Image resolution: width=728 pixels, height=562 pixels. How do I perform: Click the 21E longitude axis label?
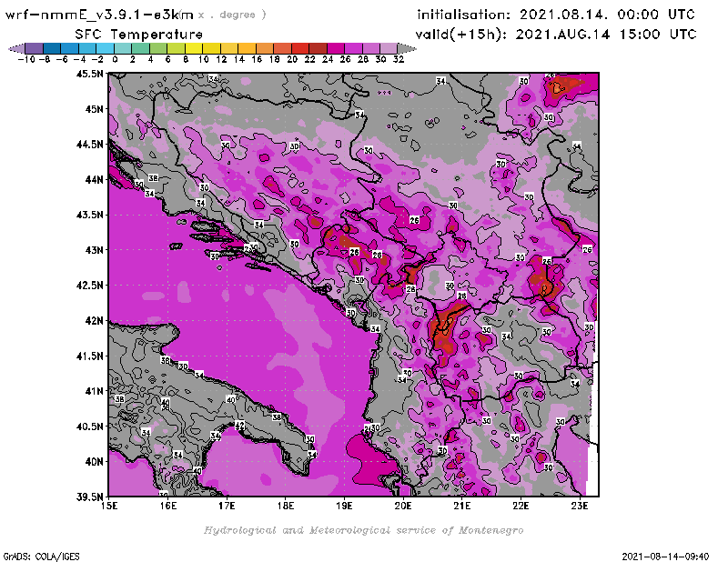pyautogui.click(x=462, y=506)
